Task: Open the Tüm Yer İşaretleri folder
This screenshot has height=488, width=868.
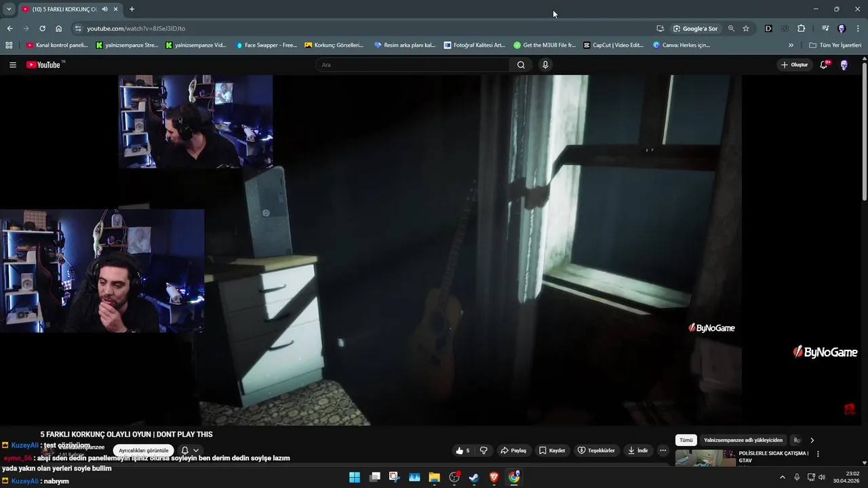Action: [835, 45]
